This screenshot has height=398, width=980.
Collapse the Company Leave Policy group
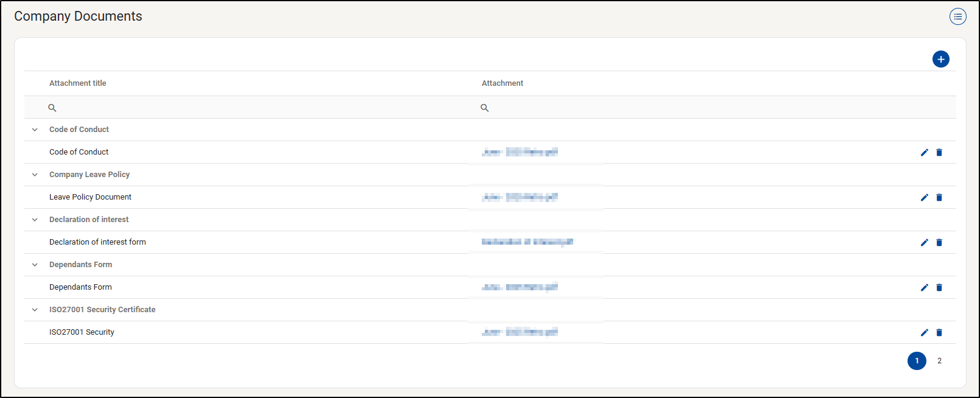coord(35,175)
